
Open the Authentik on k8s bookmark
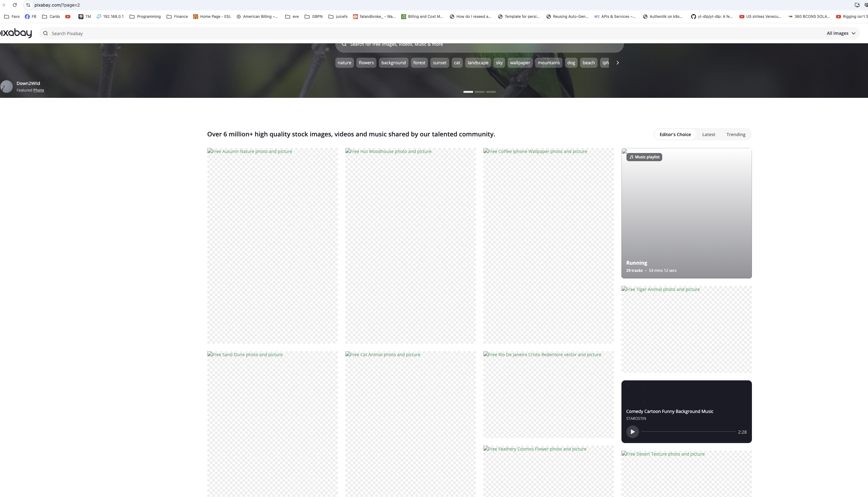(x=663, y=16)
